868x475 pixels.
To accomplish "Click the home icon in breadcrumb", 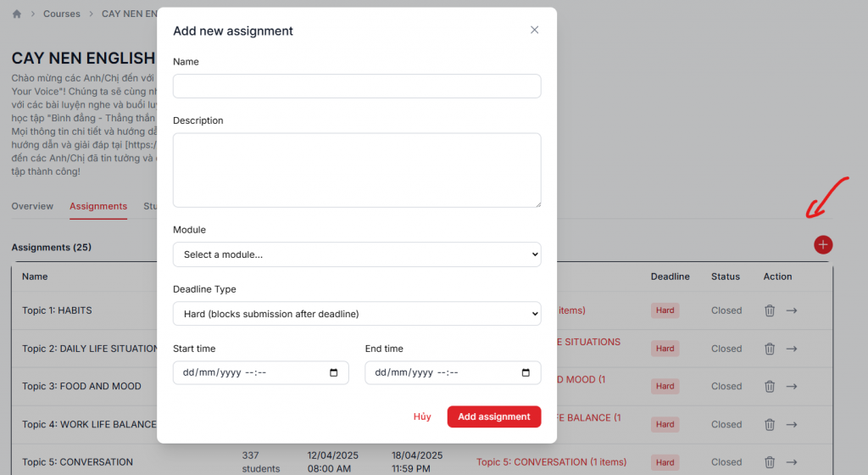I will click(x=17, y=14).
